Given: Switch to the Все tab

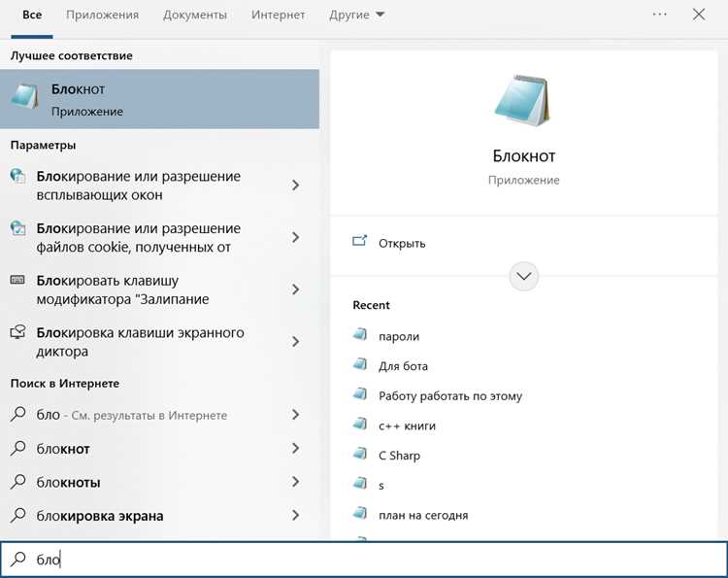Looking at the screenshot, I should [32, 15].
